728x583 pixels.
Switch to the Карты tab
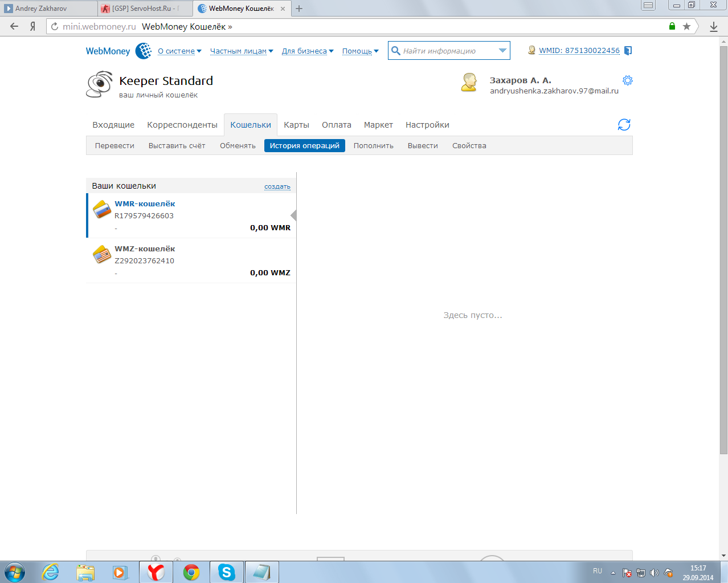[x=297, y=125]
